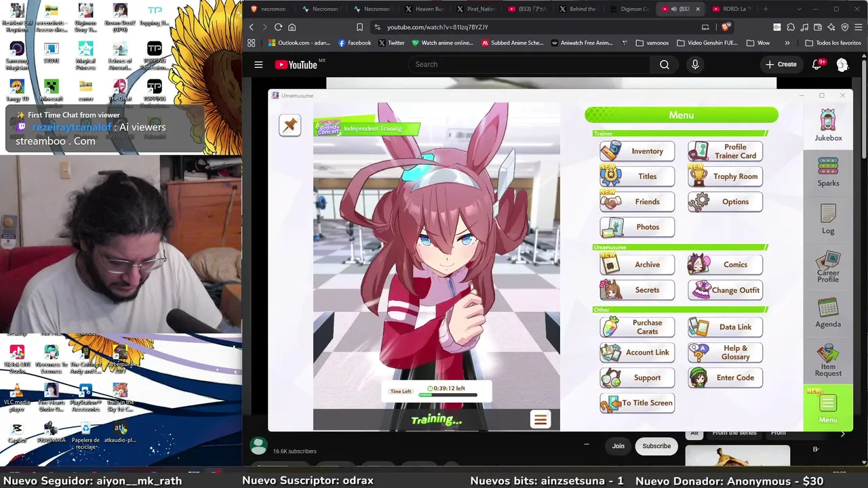Open the Archive menu
Viewport: 868px width, 488px height.
(x=637, y=264)
